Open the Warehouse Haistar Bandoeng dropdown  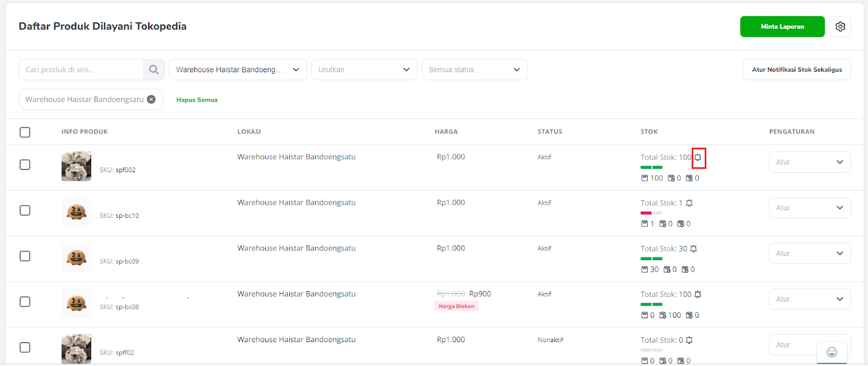click(x=238, y=70)
